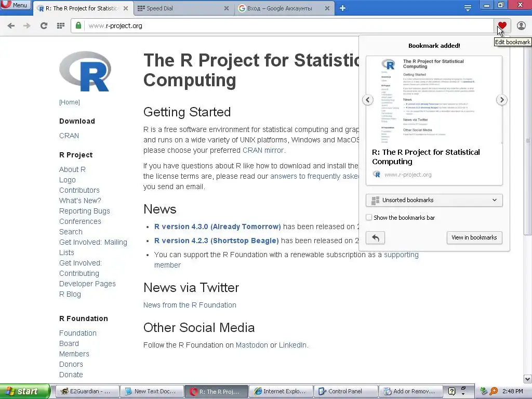
Task: Open the Conferences link
Action: pyautogui.click(x=80, y=221)
